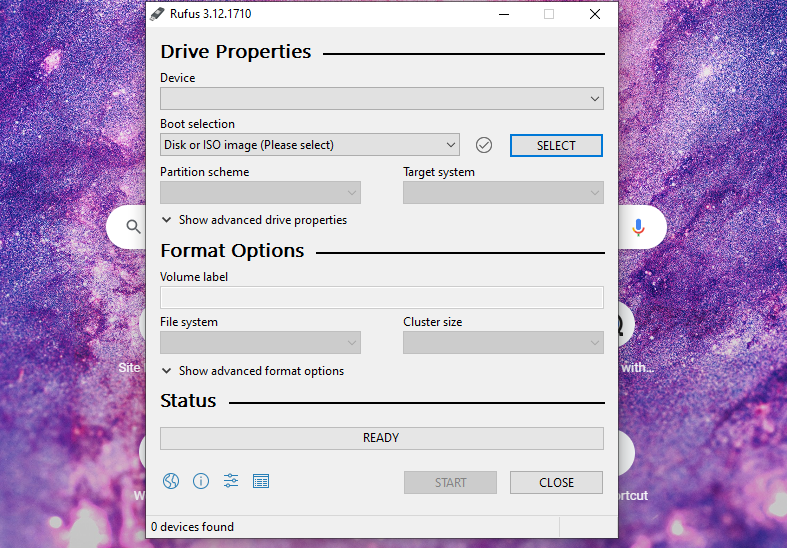Click the CLOSE button
Image resolution: width=787 pixels, height=548 pixels.
point(556,482)
